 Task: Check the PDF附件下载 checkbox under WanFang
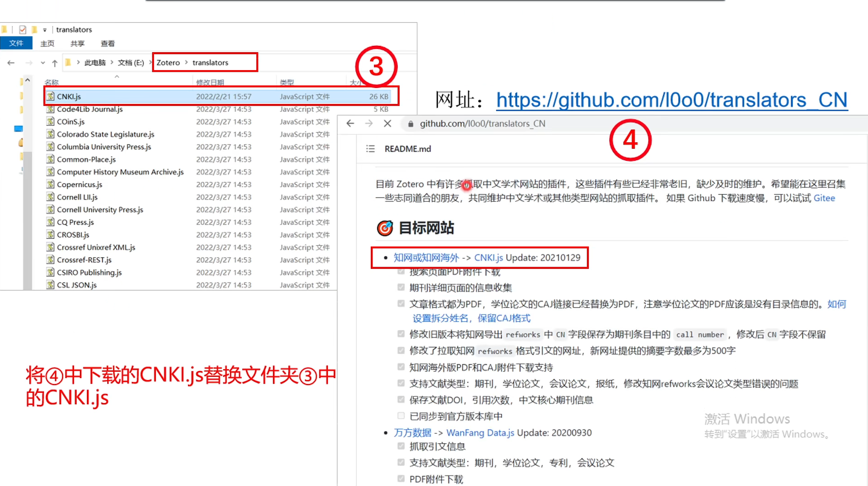coord(401,478)
